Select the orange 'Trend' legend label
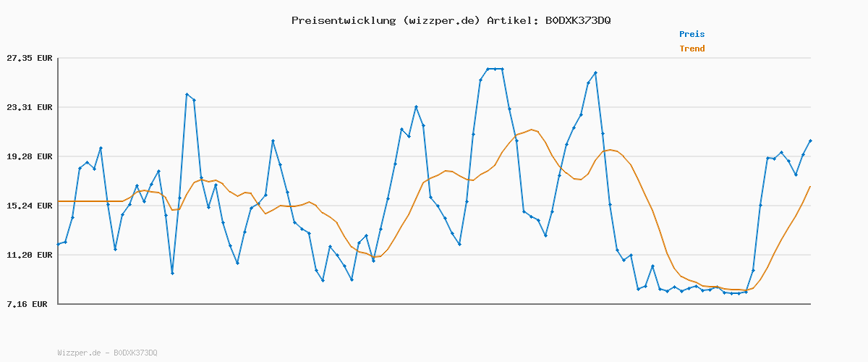Viewport: 868px width, 362px height. [692, 49]
